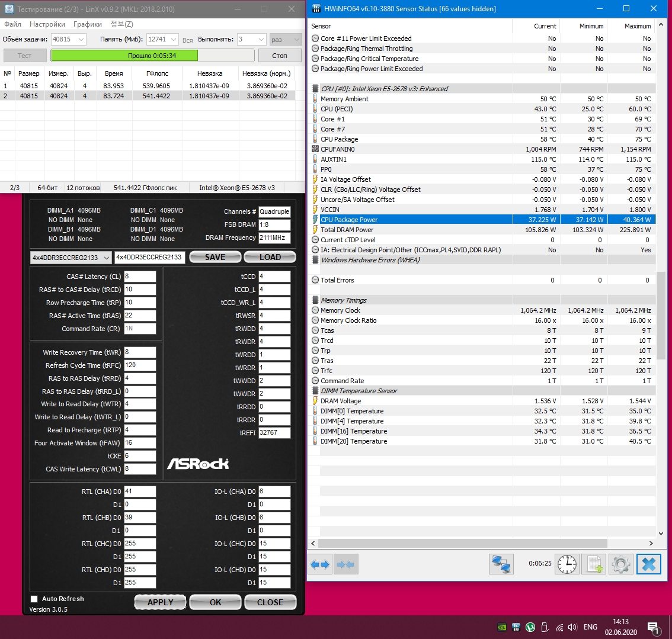Open the раз units dropdown
672x639 pixels.
[x=286, y=40]
